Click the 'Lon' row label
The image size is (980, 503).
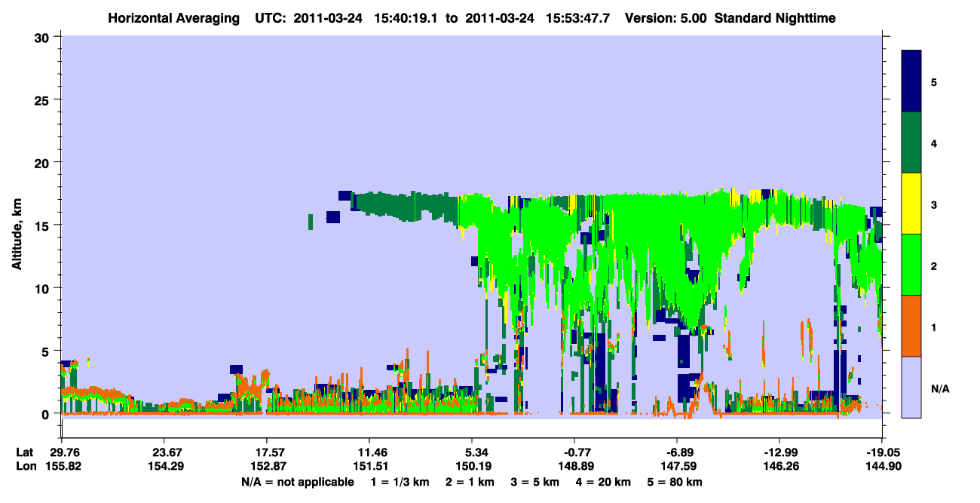coord(26,466)
